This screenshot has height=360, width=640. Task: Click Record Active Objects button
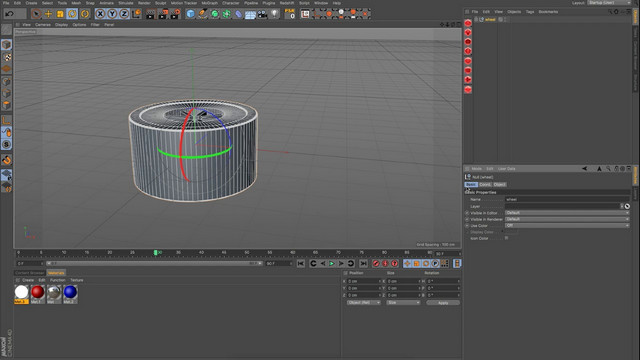[376, 264]
